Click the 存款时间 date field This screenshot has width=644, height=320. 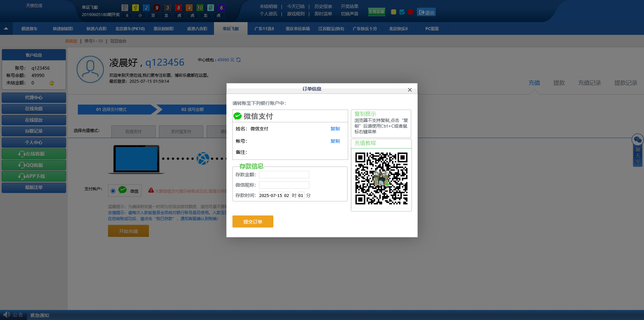(270, 195)
